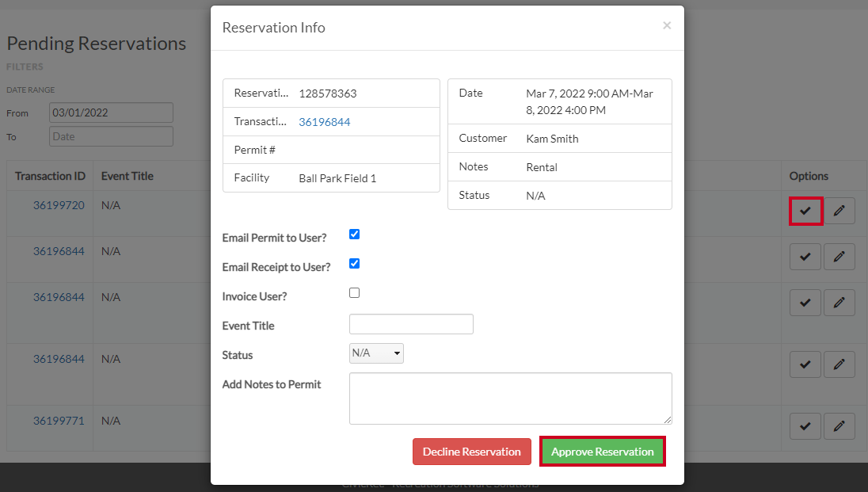
Task: Click the Notes value Rental
Action: 542,167
